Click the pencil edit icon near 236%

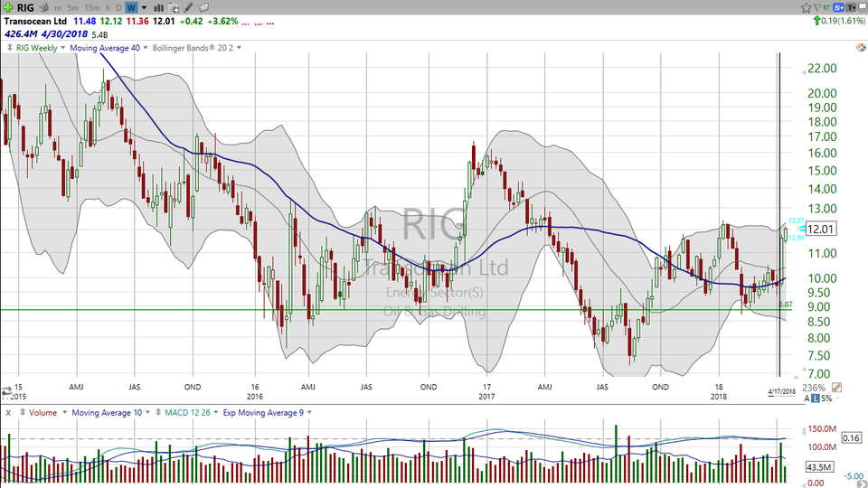(836, 388)
